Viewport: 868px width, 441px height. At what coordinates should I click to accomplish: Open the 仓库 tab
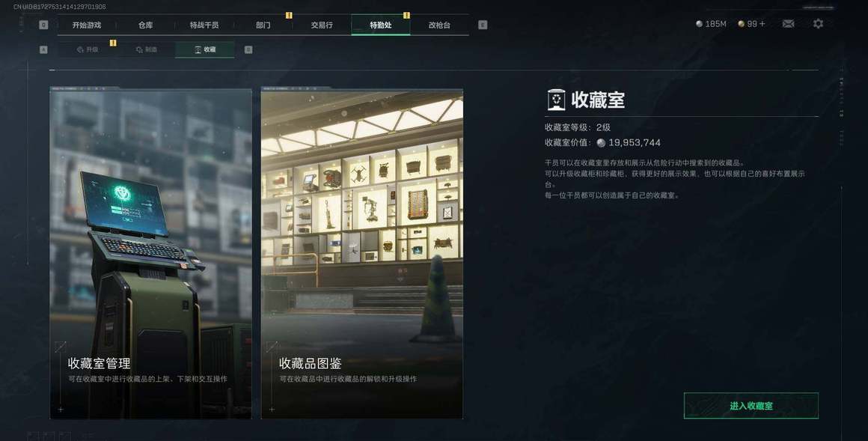coord(146,25)
